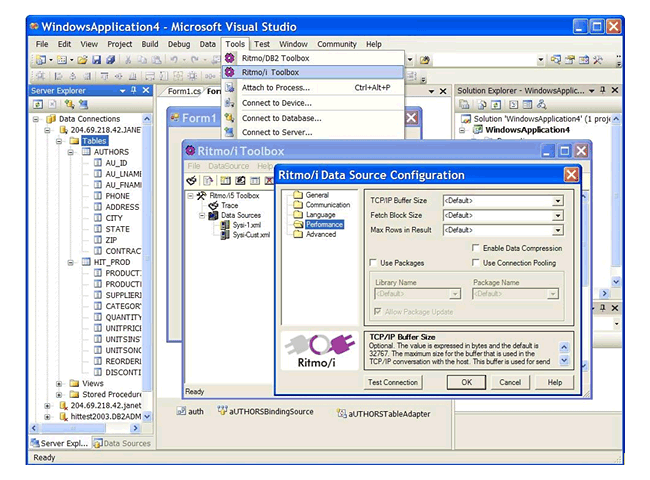Collapse the HIT_PROD table node
Screen dimensions: 650x480
point(70,262)
